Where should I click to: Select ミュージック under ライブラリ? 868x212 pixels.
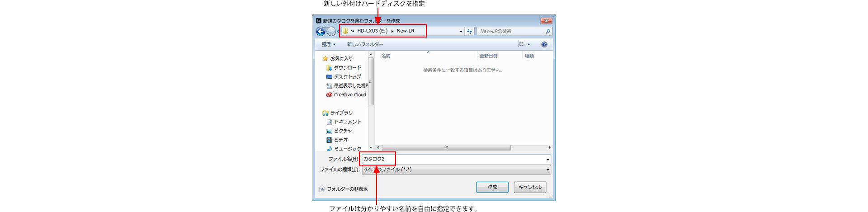(348, 149)
